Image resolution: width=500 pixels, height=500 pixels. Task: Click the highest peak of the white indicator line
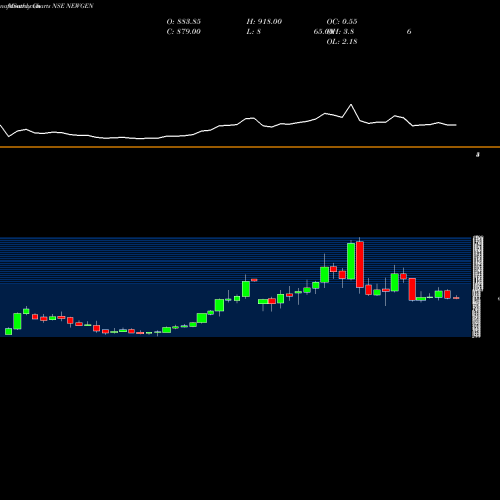click(x=351, y=105)
